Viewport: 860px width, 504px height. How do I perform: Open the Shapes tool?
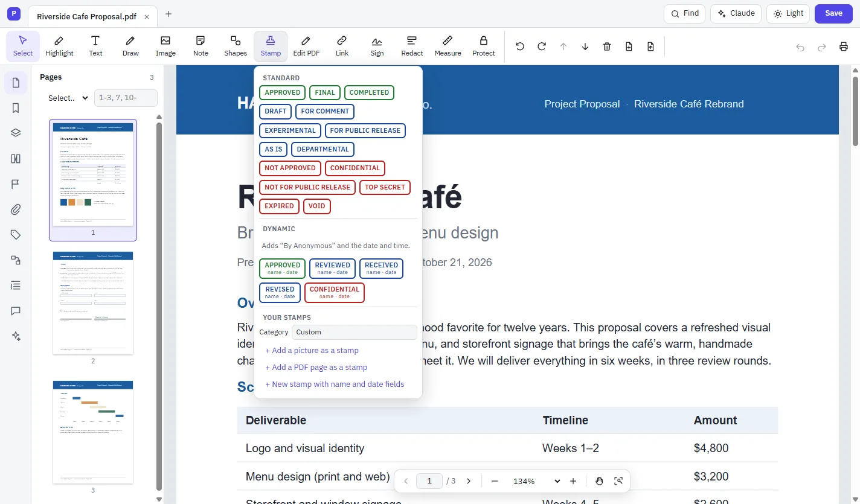(236, 46)
